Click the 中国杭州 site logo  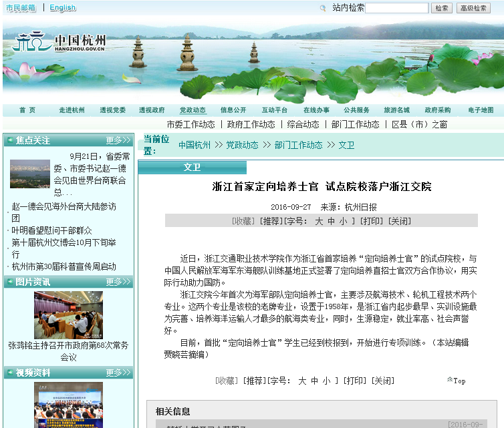point(59,43)
